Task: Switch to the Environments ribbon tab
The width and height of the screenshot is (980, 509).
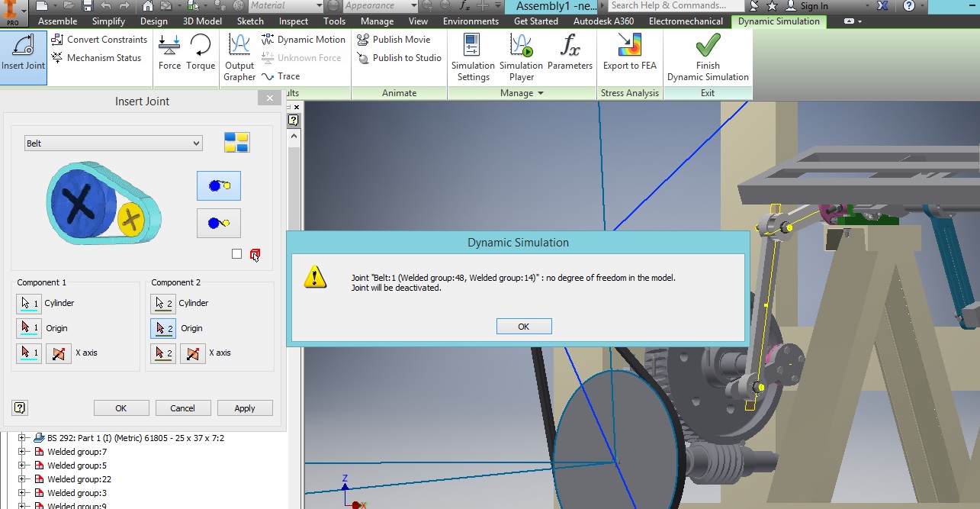Action: click(x=471, y=21)
